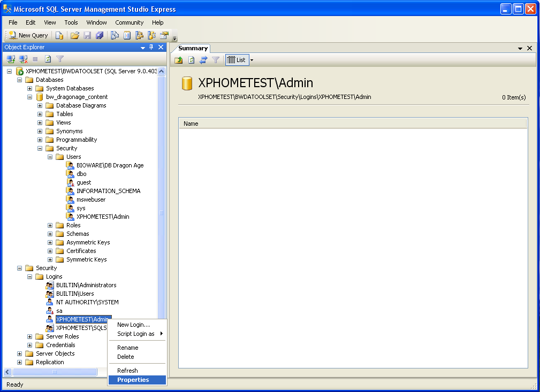Click the Synchronize icon in Summary toolbar
Screen dimensions: 540x392
pos(203,60)
